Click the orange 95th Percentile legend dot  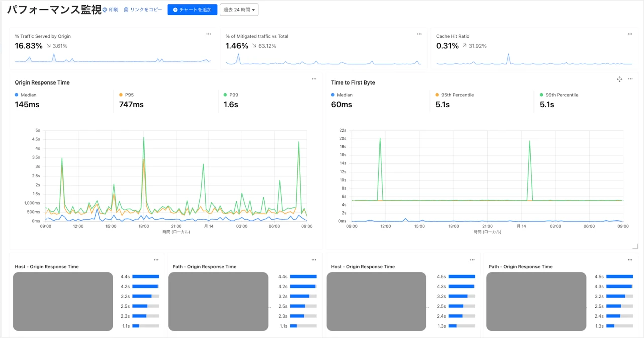437,95
